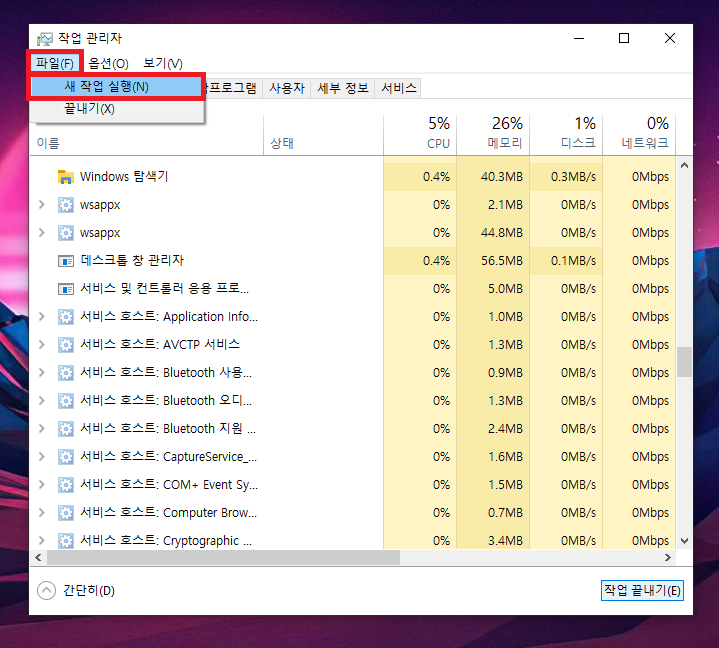Screen dimensions: 719x648
Task: Click the vertical scrollbar thumb
Action: coord(684,362)
